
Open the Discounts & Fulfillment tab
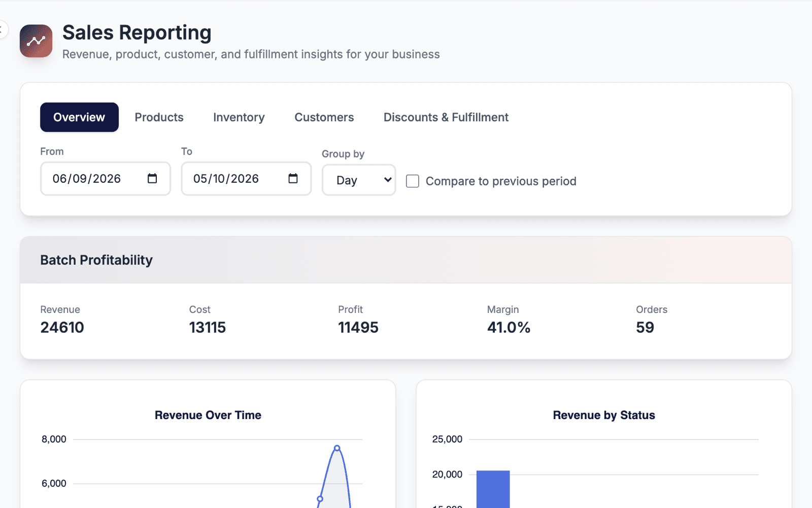tap(446, 117)
